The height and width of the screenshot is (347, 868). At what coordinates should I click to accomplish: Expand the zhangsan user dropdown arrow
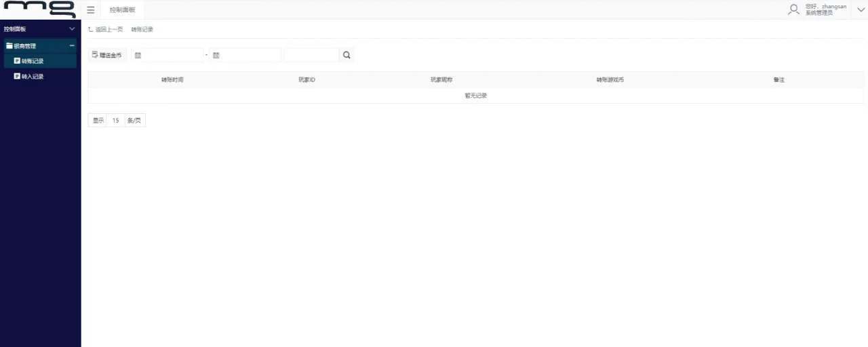(x=857, y=10)
